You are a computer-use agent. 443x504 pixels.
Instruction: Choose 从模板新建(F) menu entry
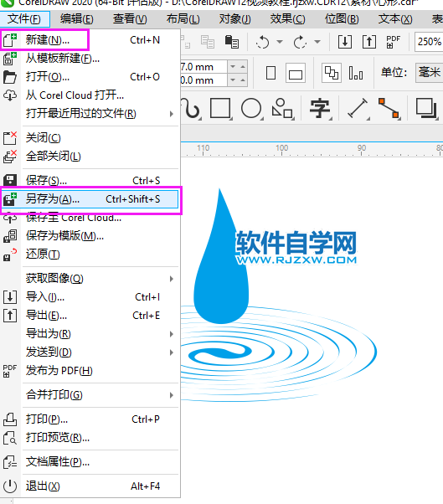click(90, 58)
